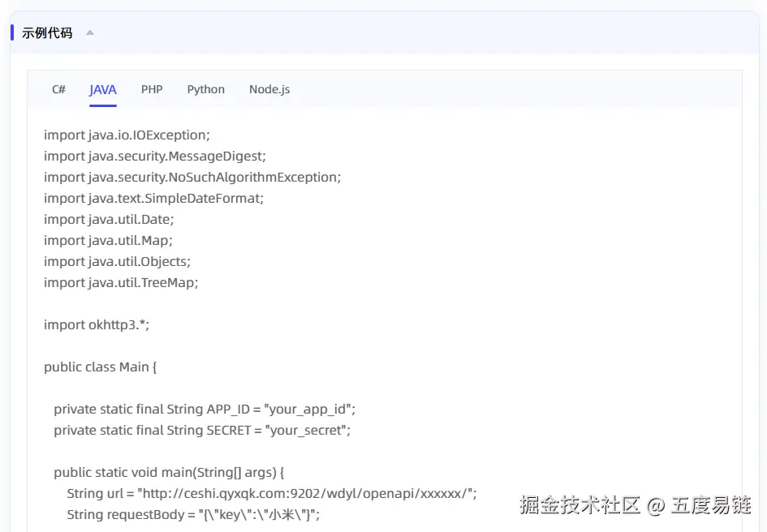Click the import java.util.Objects; line
This screenshot has height=532, width=767.
[117, 262]
